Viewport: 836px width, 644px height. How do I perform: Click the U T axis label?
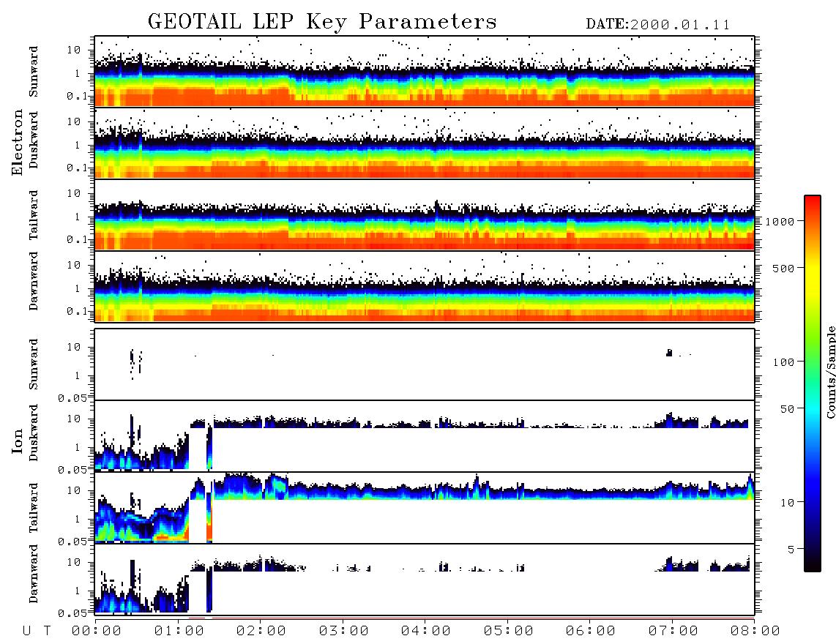(x=37, y=632)
